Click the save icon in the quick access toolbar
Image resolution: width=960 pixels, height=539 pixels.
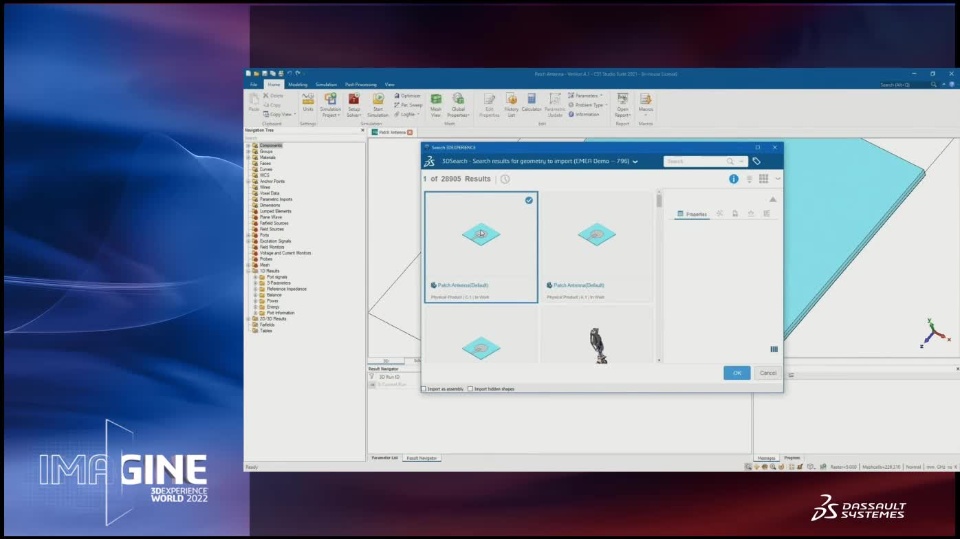click(x=264, y=74)
